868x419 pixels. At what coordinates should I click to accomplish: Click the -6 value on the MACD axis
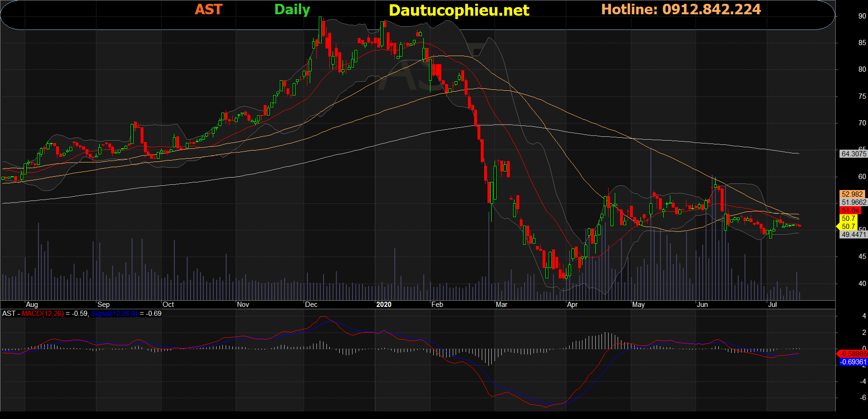[x=863, y=398]
